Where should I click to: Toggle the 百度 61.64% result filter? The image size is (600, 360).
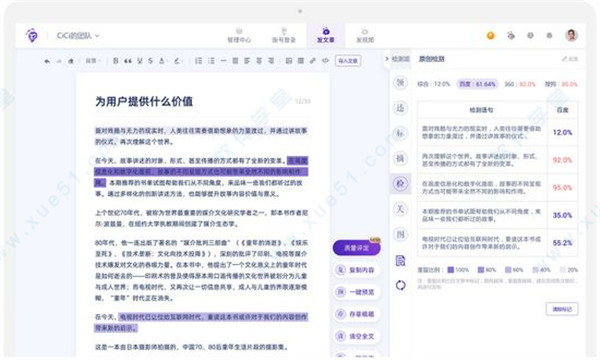click(477, 84)
